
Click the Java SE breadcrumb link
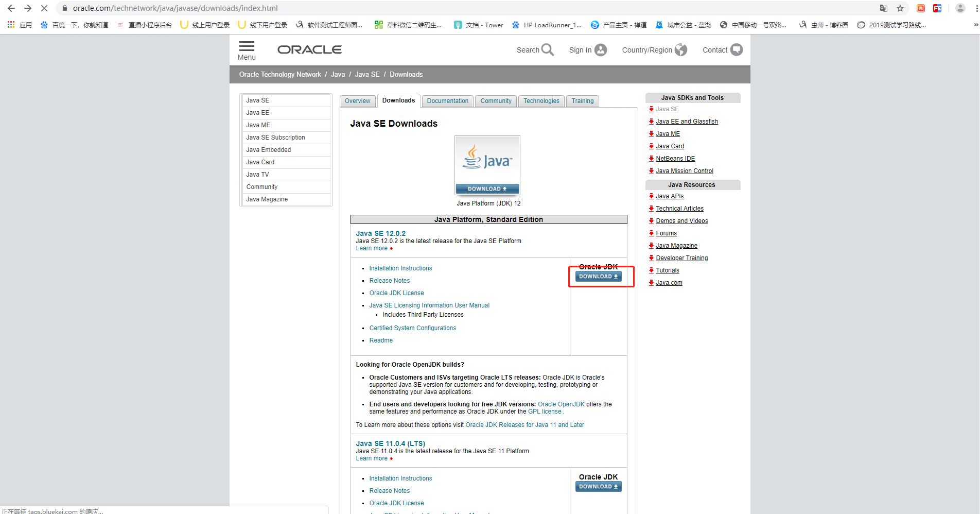[367, 75]
